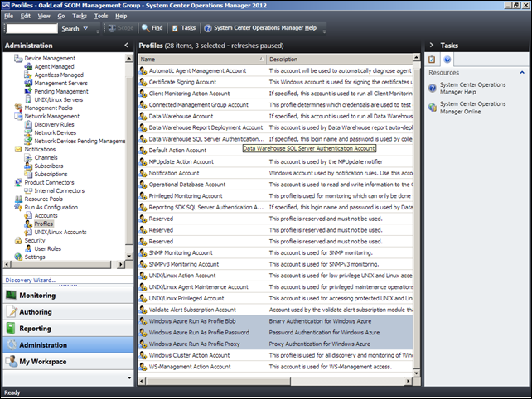
Task: Click the Manager Online globe icon in Resources
Action: pyautogui.click(x=433, y=108)
